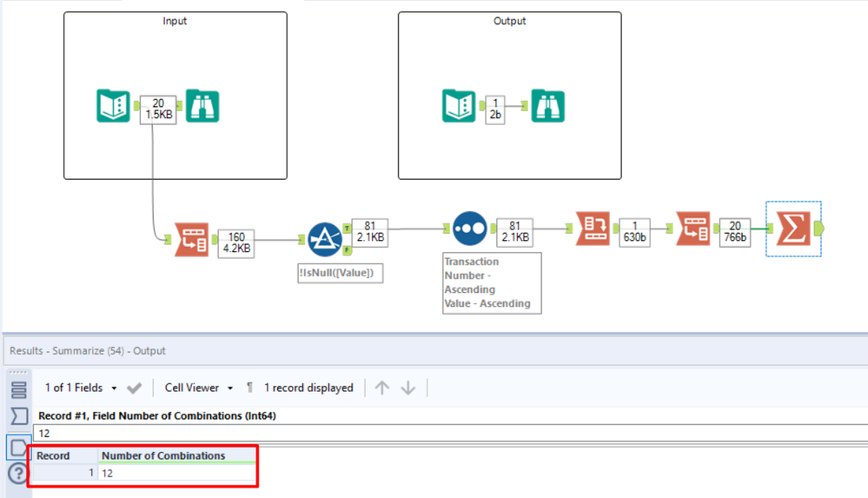Click the 1 / 630b connection label

tap(634, 231)
